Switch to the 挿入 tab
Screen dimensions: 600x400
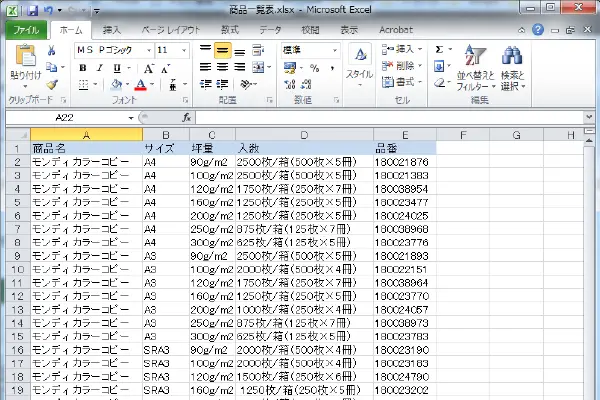coord(112,30)
